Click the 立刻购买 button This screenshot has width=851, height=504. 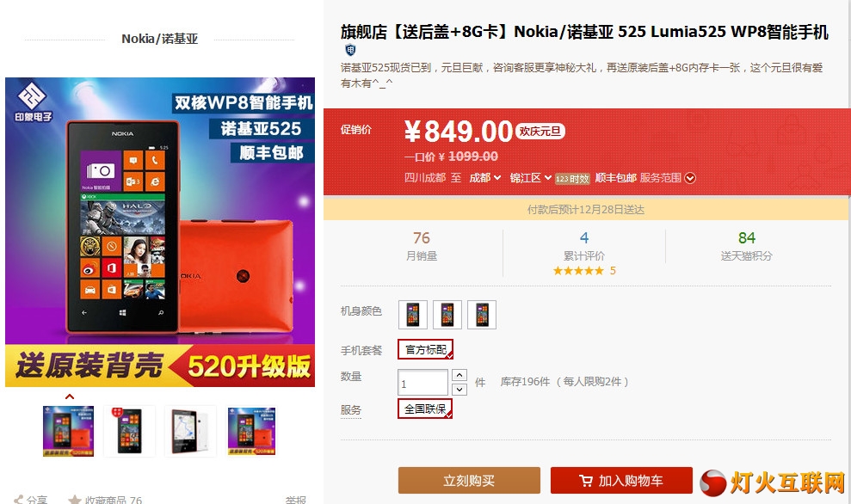[469, 481]
